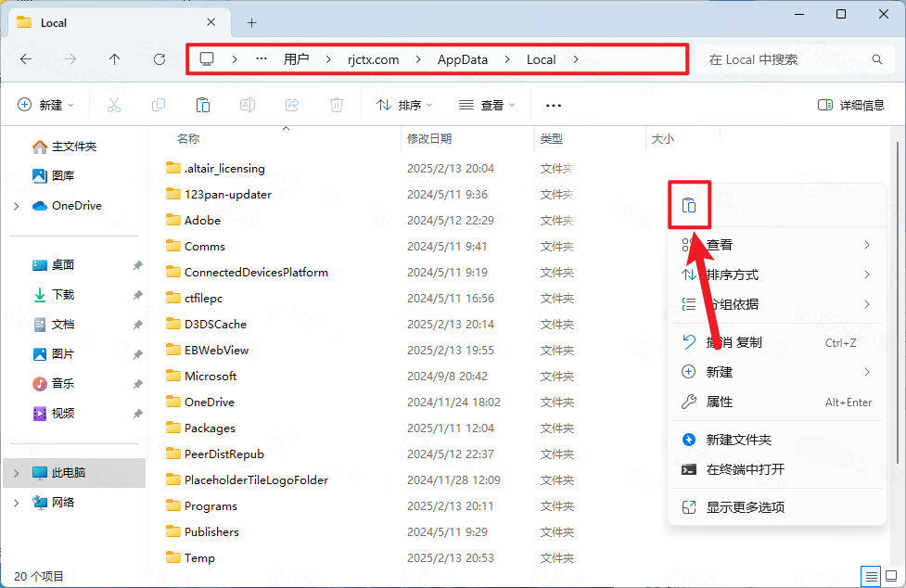Select the Packages folder
This screenshot has height=588, width=906.
pos(210,428)
